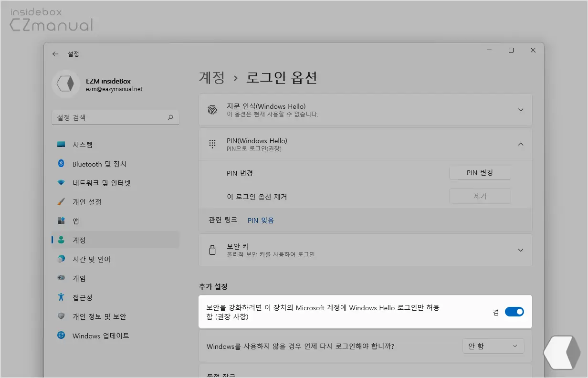Click the 켬 toggle state label

(x=496, y=312)
